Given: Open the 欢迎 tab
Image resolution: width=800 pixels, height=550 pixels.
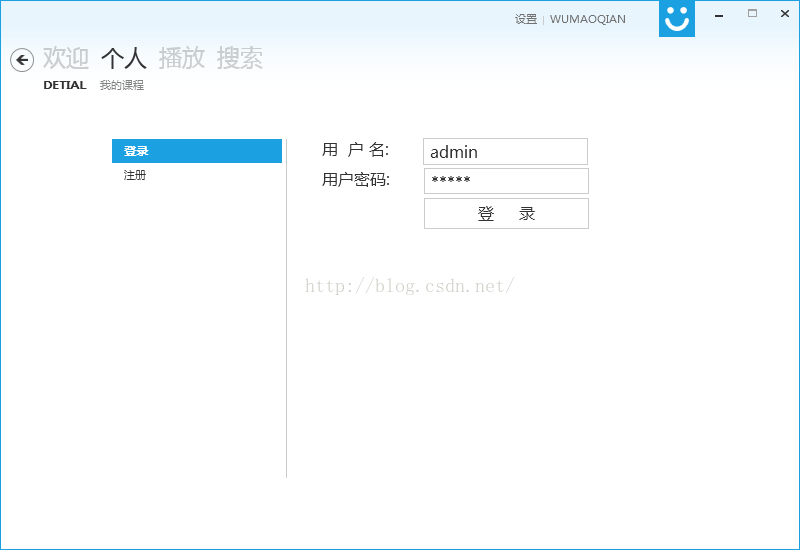Looking at the screenshot, I should 66,58.
